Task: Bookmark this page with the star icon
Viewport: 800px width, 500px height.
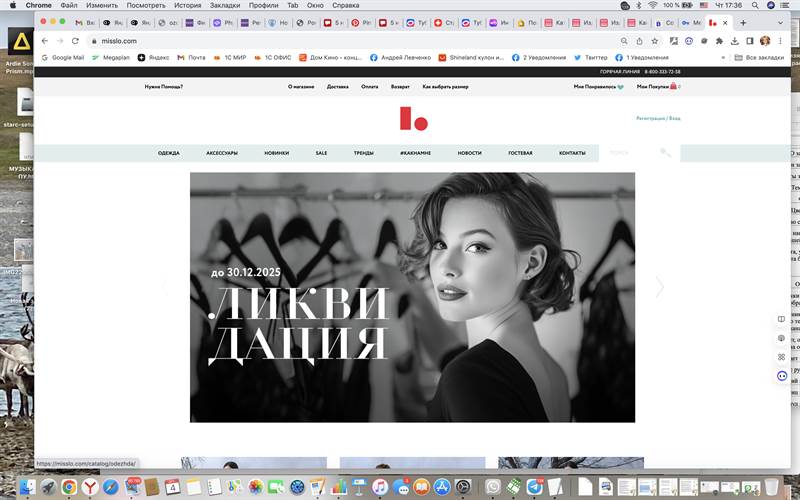Action: 653,41
